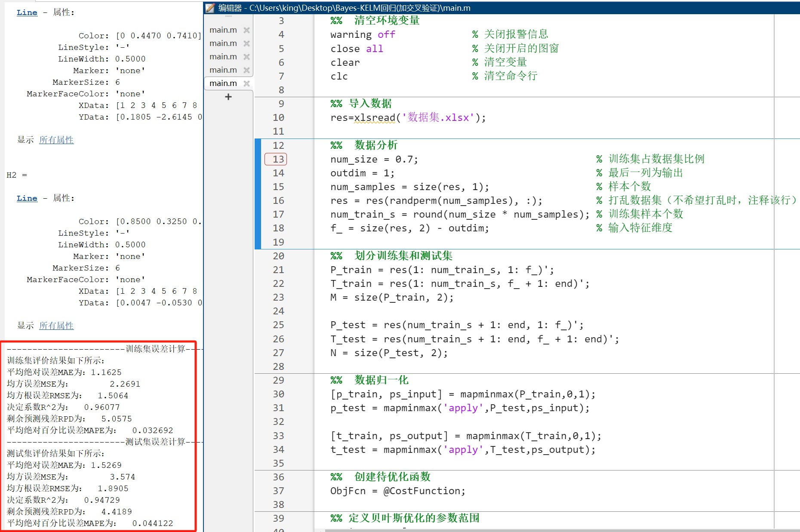This screenshot has width=800, height=532.
Task: Click 'H2 =' output text
Action: [17, 175]
